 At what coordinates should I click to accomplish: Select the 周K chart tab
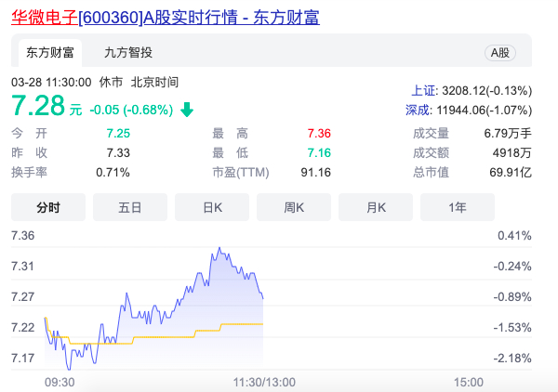coord(294,207)
